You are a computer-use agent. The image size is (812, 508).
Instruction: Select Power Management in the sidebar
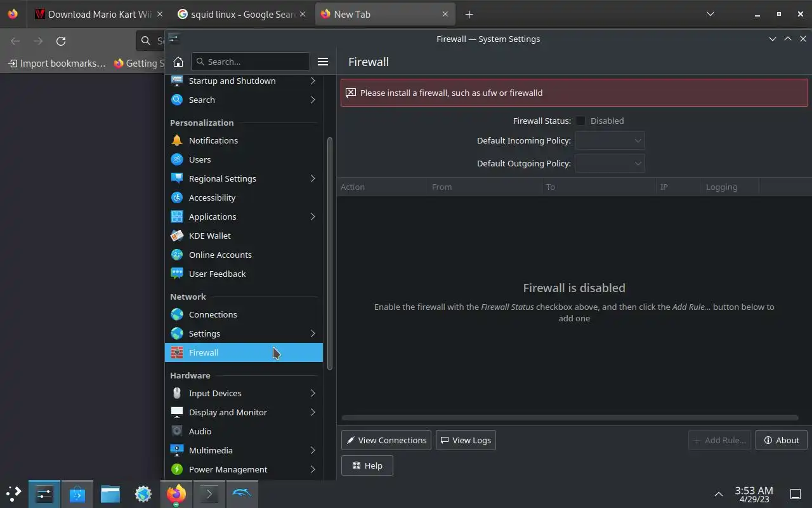tap(244, 469)
